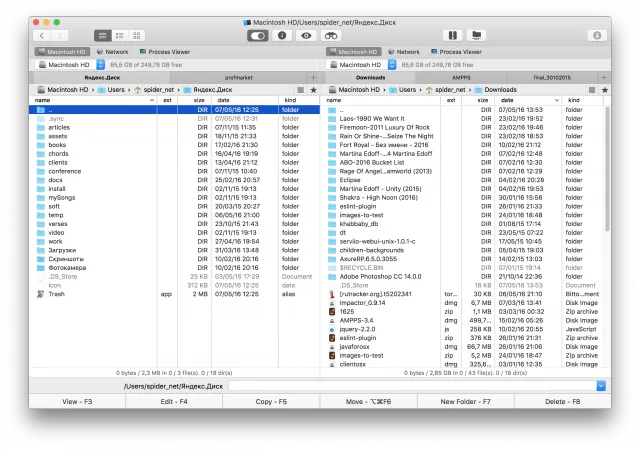Switch to full list view mode

[102, 36]
